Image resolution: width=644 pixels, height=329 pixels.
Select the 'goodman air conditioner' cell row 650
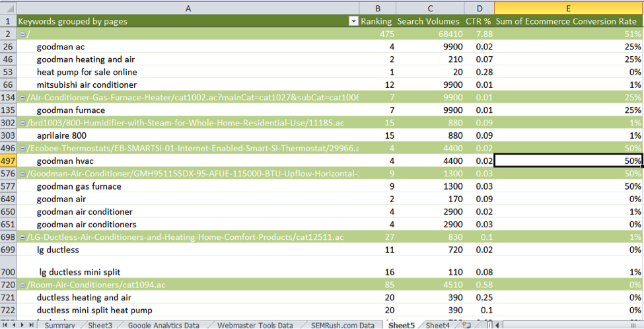[188, 212]
